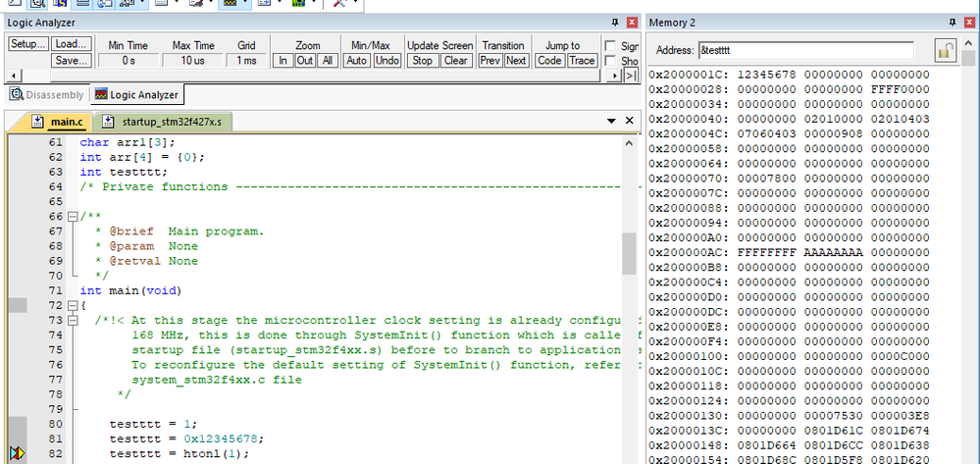The width and height of the screenshot is (980, 464).
Task: Click the Logic Analyzer scroll right arrow
Action: 616,76
